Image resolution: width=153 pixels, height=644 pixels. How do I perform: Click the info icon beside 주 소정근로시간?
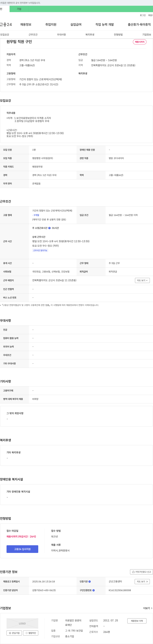49,228
